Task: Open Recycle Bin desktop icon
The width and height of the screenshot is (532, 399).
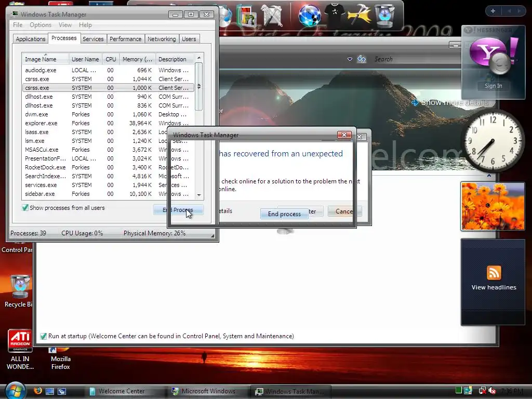Action: coord(19,291)
